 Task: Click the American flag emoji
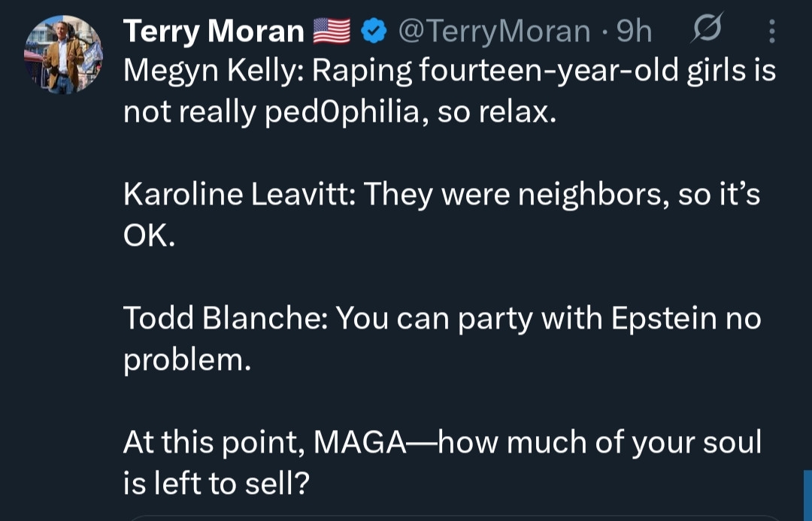coord(332,31)
